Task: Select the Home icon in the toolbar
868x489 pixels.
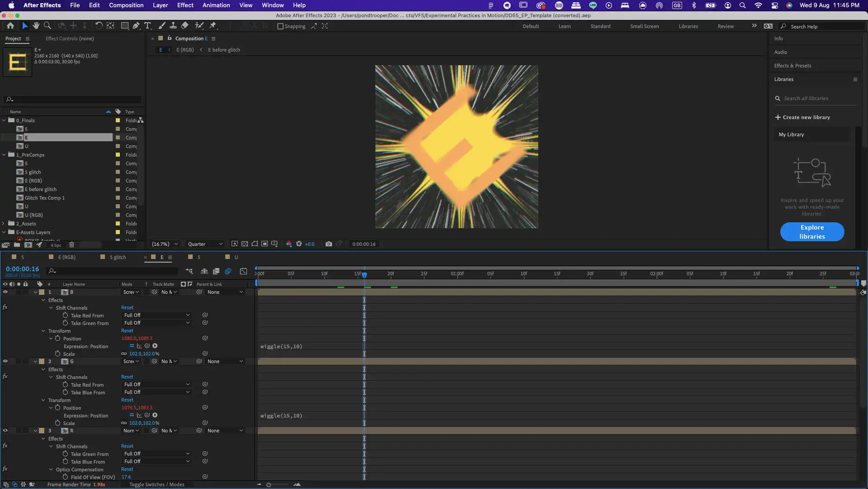Action: pos(10,26)
